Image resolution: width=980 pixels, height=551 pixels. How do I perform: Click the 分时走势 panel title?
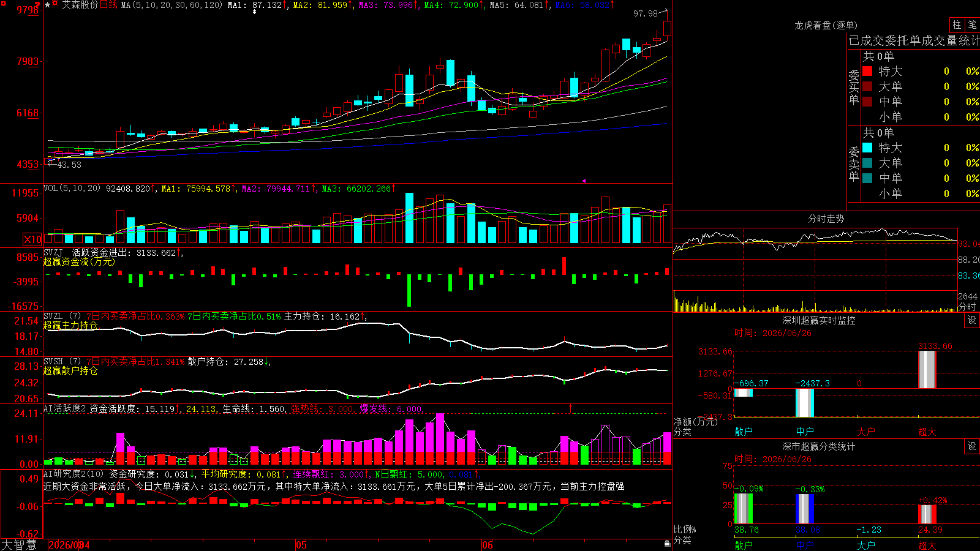tap(826, 219)
